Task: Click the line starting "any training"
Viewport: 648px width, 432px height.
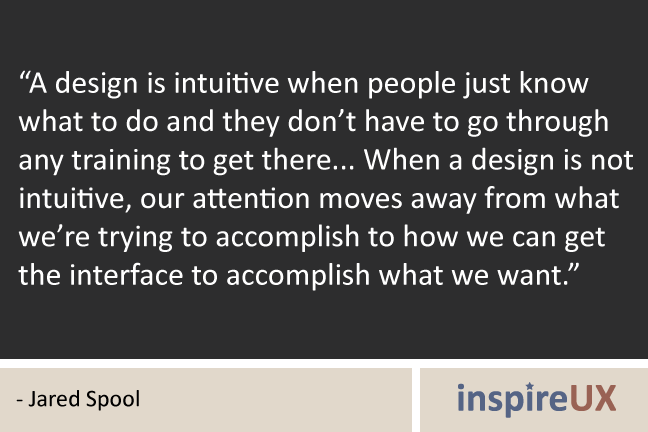Action: pyautogui.click(x=313, y=160)
